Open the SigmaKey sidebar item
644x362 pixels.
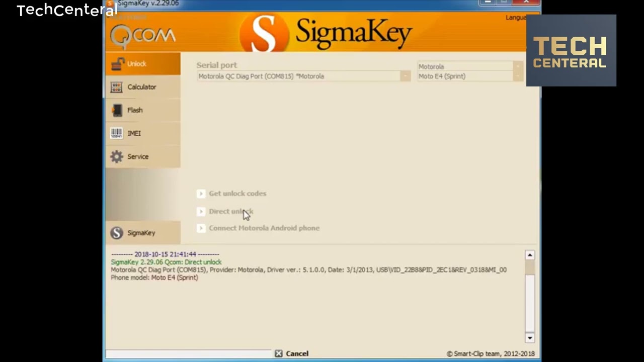coord(143,233)
